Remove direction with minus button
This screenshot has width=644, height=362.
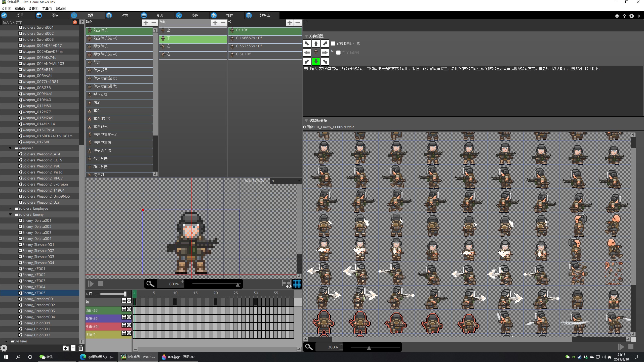click(x=223, y=23)
